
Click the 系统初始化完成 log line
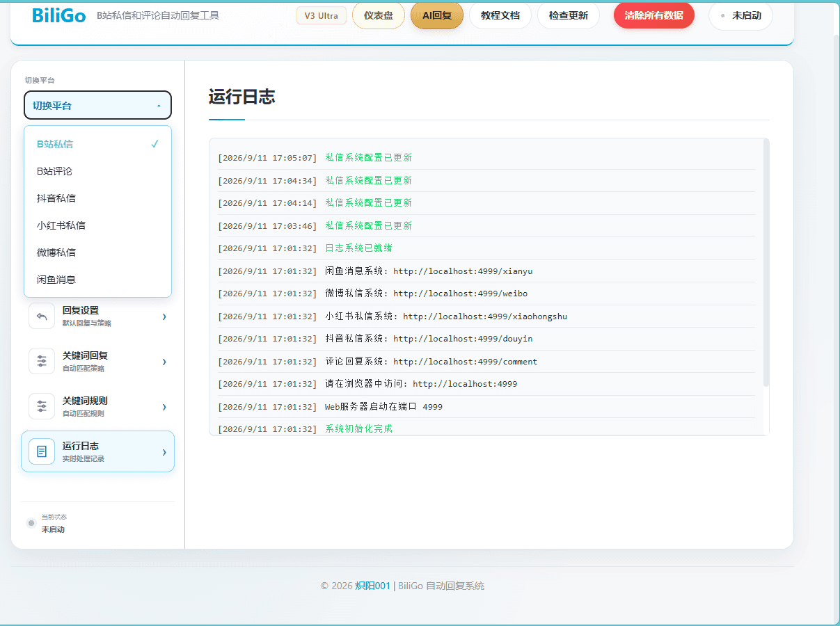[486, 427]
